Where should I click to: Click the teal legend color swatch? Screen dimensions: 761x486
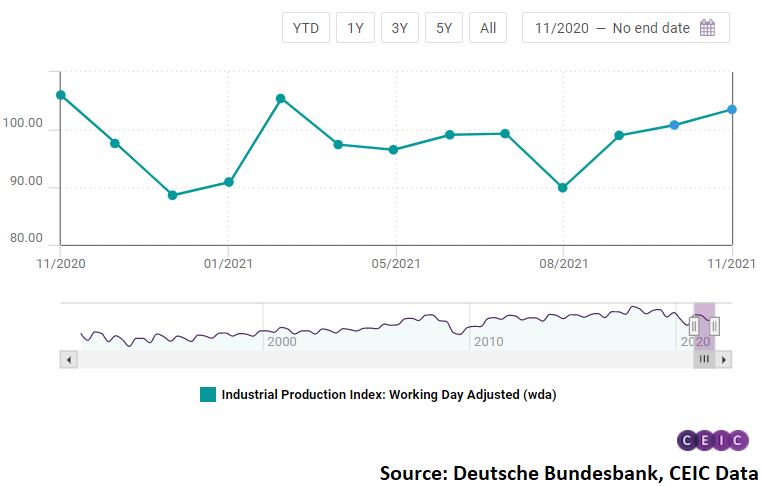pyautogui.click(x=208, y=395)
